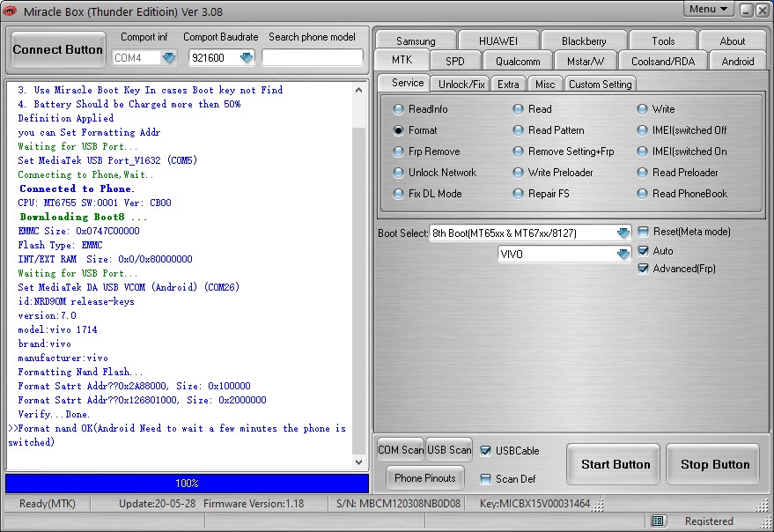774x532 pixels.
Task: Open the About tab
Action: (732, 41)
